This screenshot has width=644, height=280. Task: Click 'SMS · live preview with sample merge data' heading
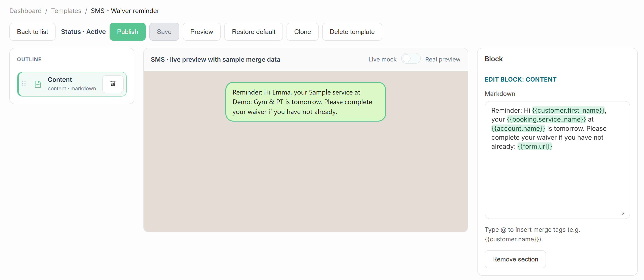click(x=215, y=59)
